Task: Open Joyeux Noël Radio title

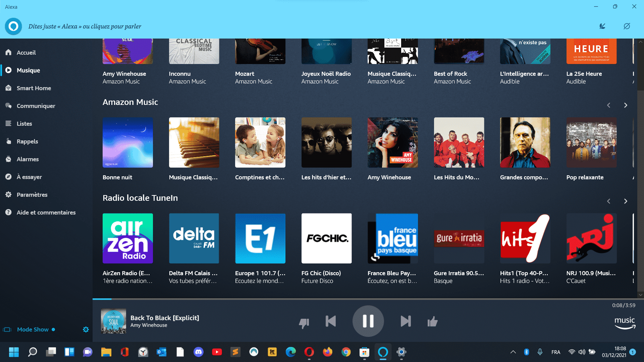Action: point(326,74)
